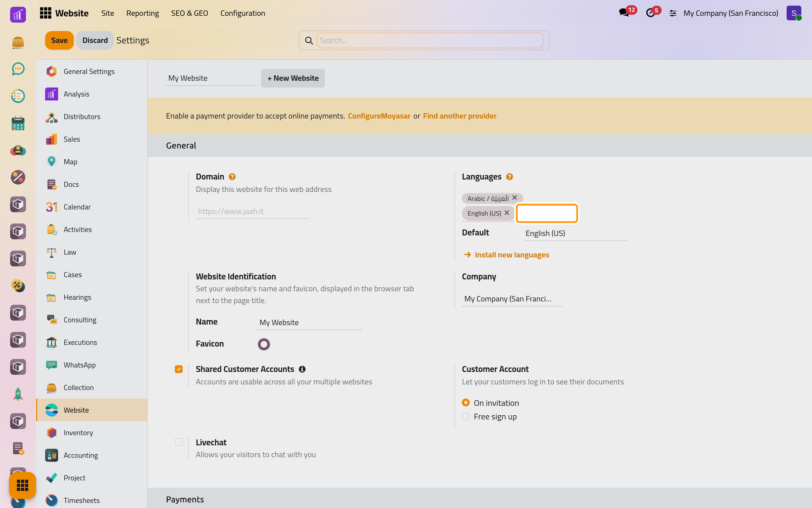Click the sliders debug icon in top bar
Viewport: 812px width, 508px height.
(x=673, y=13)
